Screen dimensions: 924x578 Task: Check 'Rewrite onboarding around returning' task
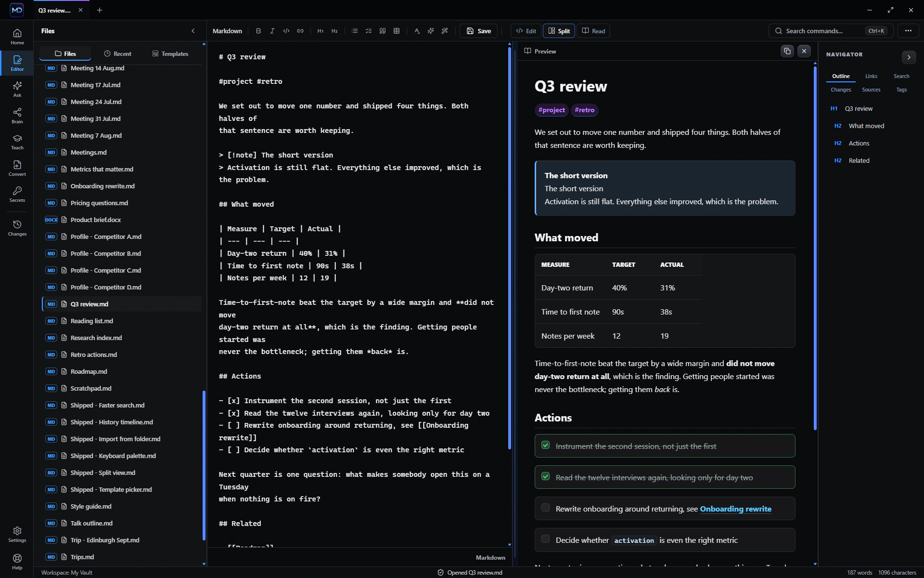545,508
